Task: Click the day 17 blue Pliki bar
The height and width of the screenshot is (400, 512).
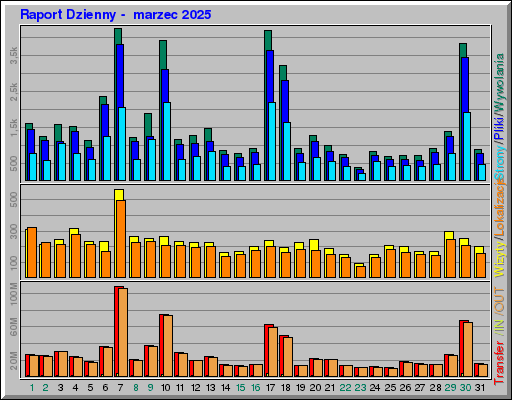Action: 270,77
